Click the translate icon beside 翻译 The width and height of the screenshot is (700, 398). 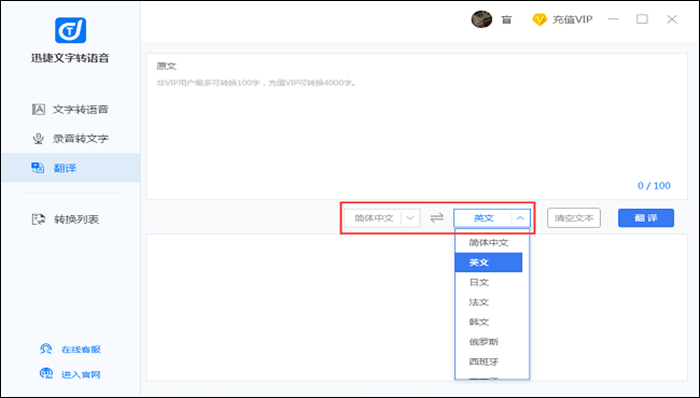point(38,168)
